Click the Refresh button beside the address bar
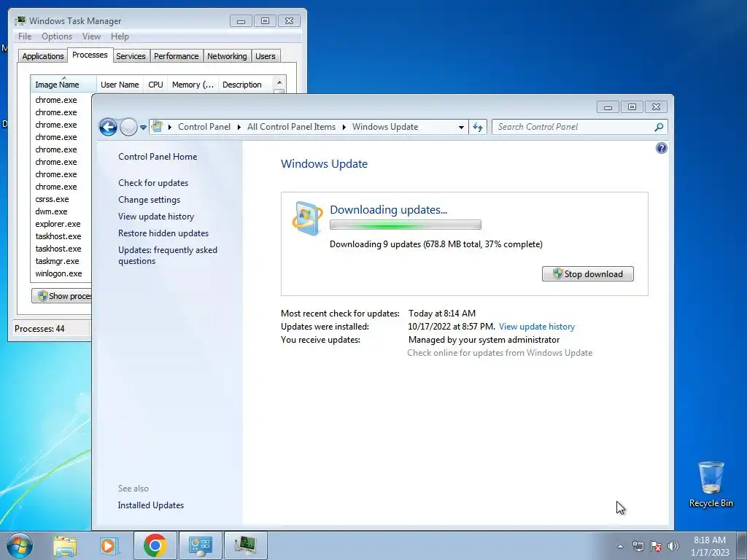The height and width of the screenshot is (560, 747). click(x=478, y=127)
